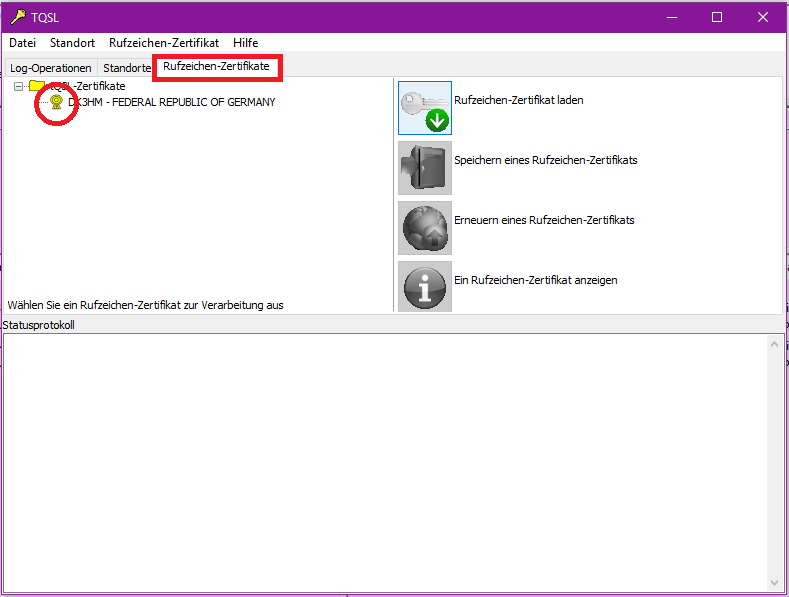Click the hint text Wählen Sie ein Rufzeichen-Zertifikat
Screen dimensions: 789x597
click(145, 305)
